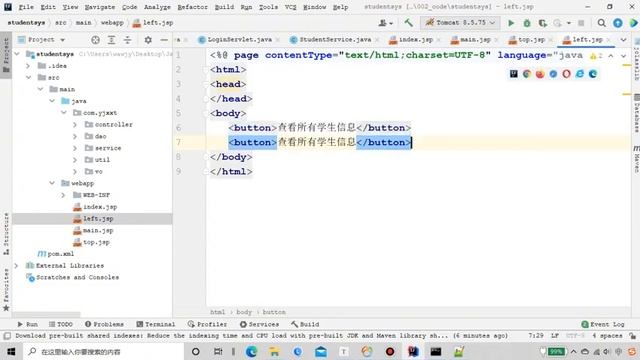Image resolution: width=640 pixels, height=360 pixels.
Task: Locate current file in Project tree
Action: click(96, 40)
